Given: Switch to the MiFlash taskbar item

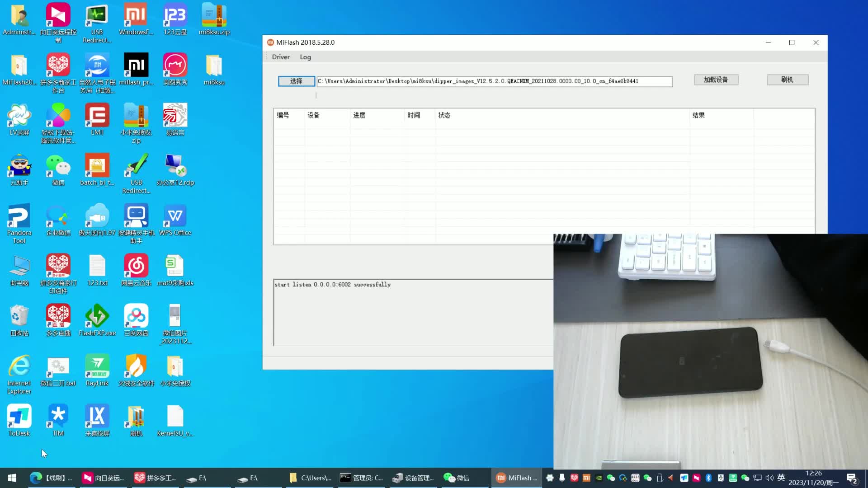Looking at the screenshot, I should (516, 478).
